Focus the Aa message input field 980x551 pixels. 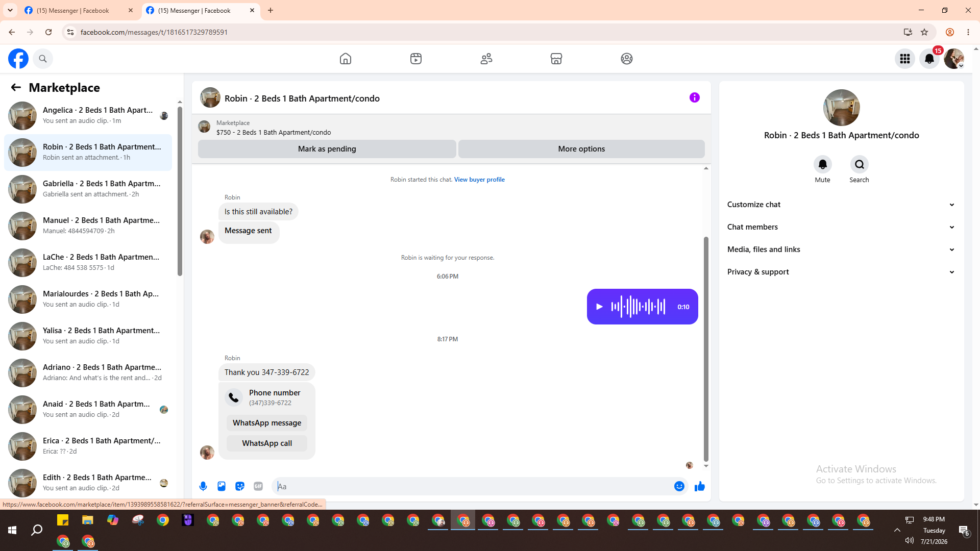(473, 486)
